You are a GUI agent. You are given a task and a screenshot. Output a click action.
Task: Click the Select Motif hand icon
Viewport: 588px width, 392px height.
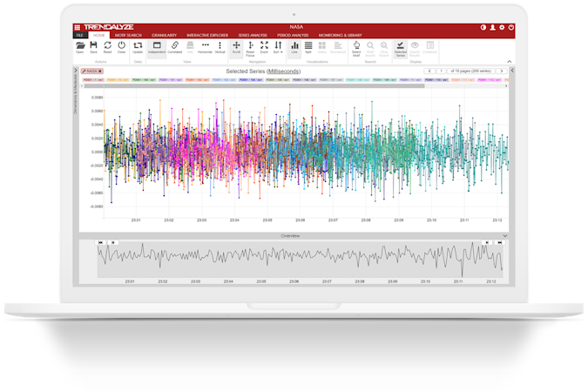pyautogui.click(x=356, y=49)
